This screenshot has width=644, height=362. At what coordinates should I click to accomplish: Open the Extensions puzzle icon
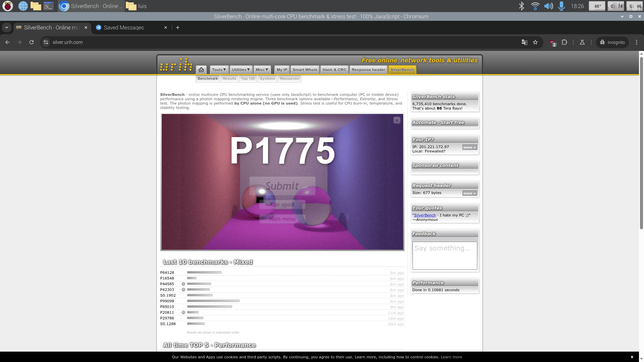coord(565,42)
